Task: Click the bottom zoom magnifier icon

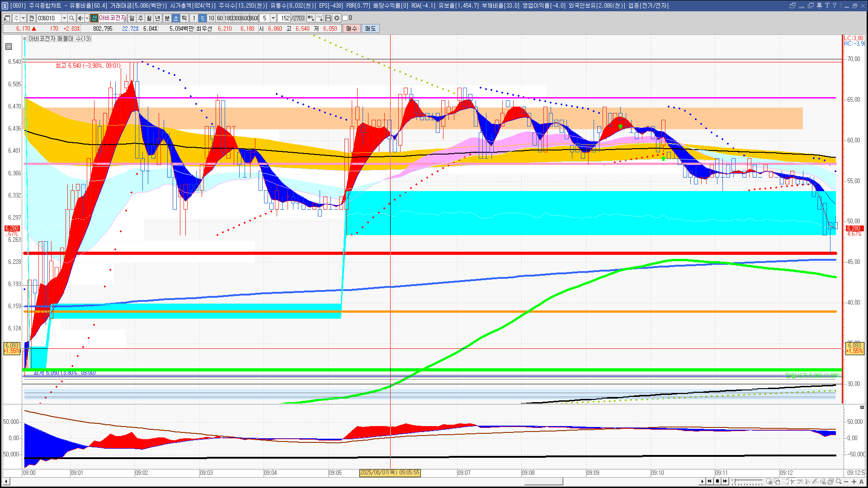Action: [839, 482]
